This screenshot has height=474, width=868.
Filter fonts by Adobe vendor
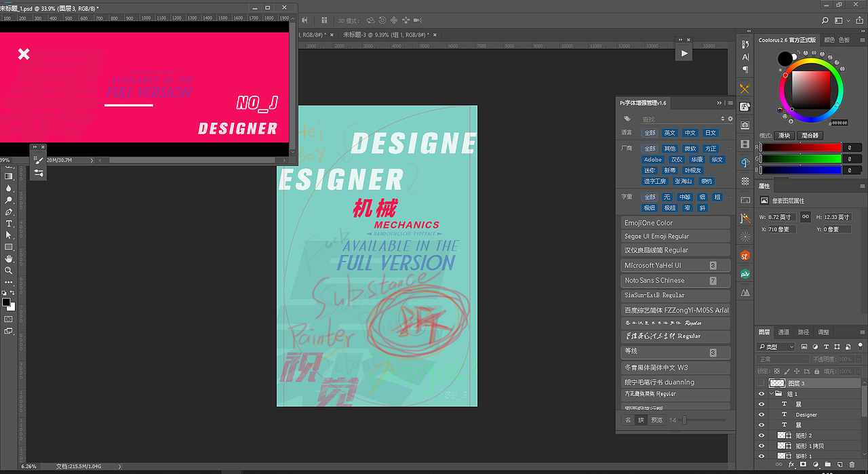(652, 160)
